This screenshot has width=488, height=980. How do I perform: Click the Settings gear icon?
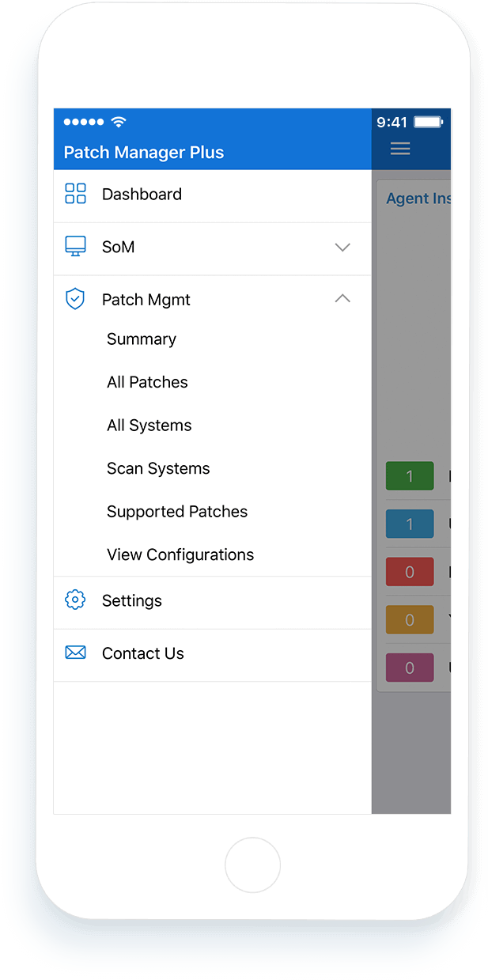coord(74,600)
